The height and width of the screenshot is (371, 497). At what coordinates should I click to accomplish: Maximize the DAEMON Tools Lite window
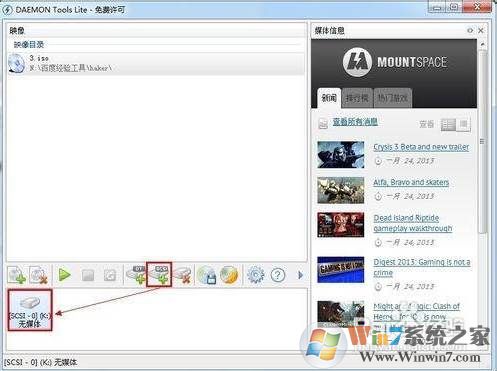click(x=454, y=7)
